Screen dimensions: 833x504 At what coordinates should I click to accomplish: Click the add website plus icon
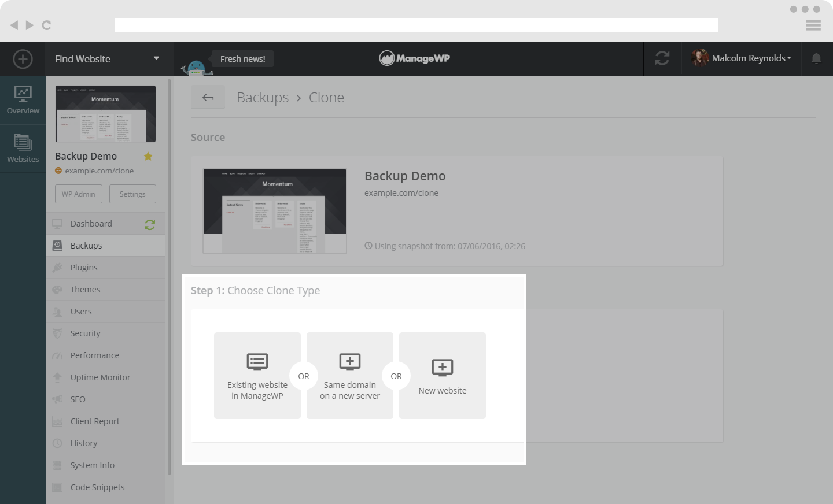[23, 59]
